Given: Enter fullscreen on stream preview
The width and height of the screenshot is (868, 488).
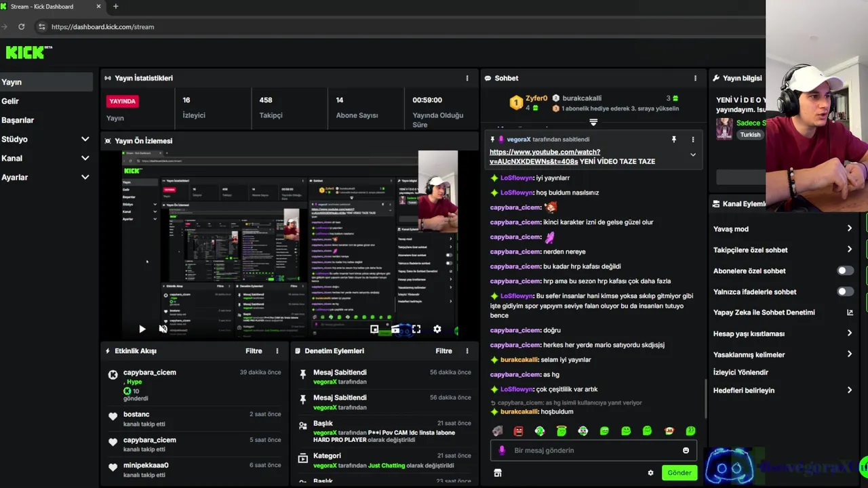Looking at the screenshot, I should pos(416,329).
